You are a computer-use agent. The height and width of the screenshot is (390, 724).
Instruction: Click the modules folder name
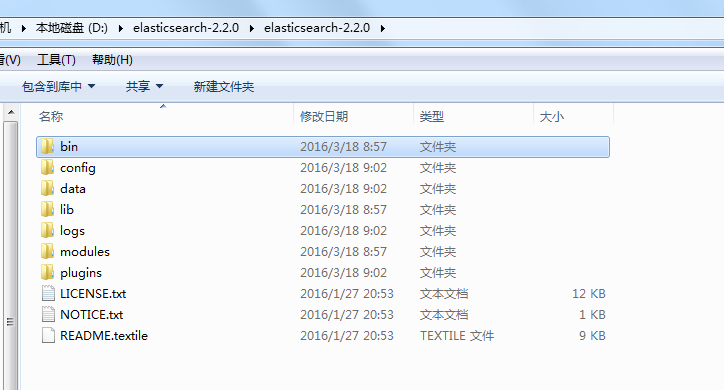[x=85, y=252]
